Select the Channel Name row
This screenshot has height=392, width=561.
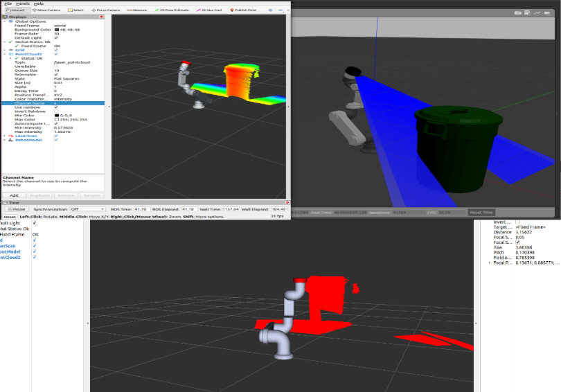(x=53, y=103)
